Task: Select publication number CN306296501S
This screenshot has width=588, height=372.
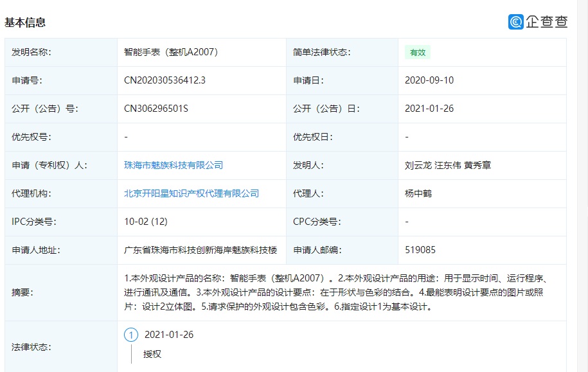Action: click(x=156, y=109)
